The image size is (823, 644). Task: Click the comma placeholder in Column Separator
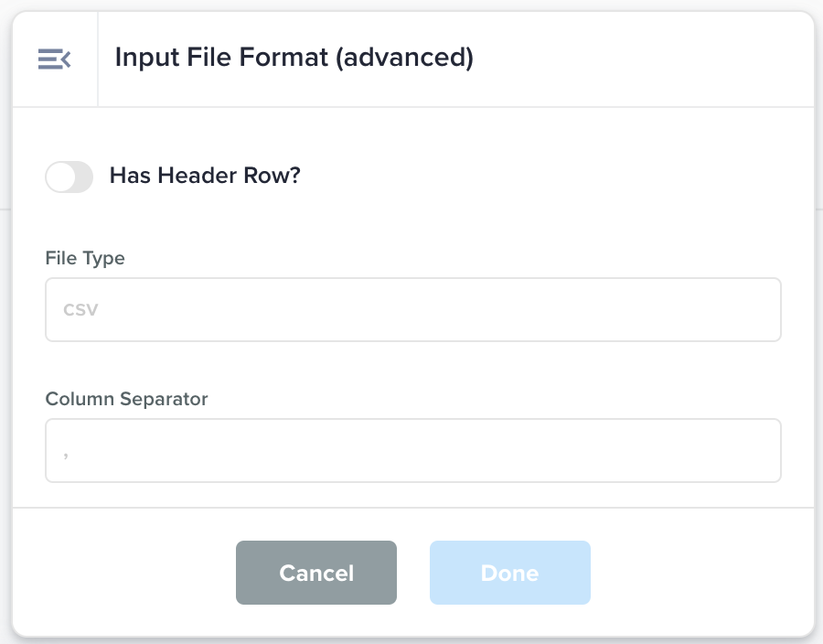coord(67,453)
